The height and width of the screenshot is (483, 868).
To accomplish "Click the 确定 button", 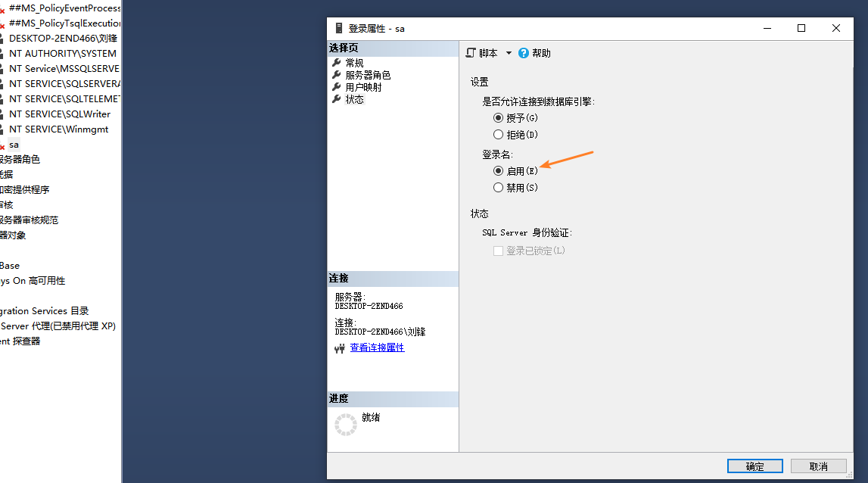I will tap(754, 466).
